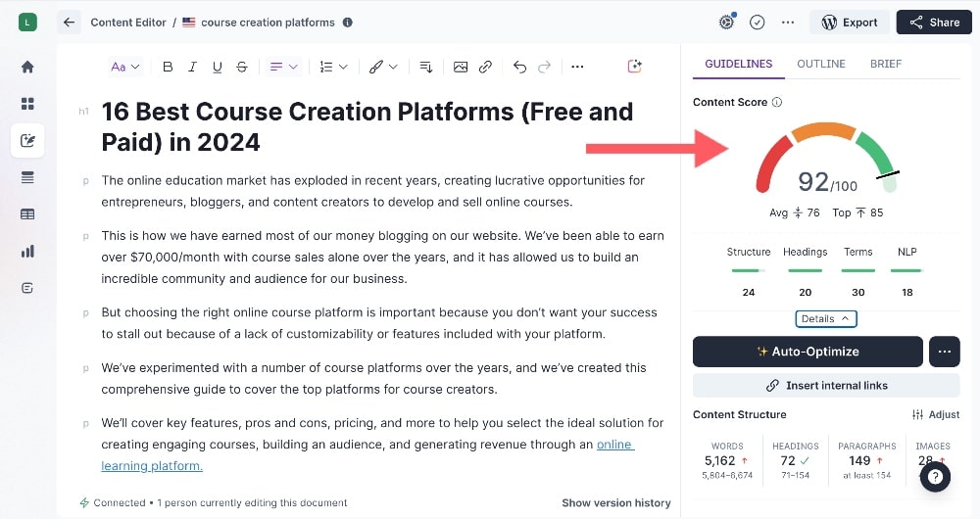Click the WORDS count 5,162

pos(719,461)
